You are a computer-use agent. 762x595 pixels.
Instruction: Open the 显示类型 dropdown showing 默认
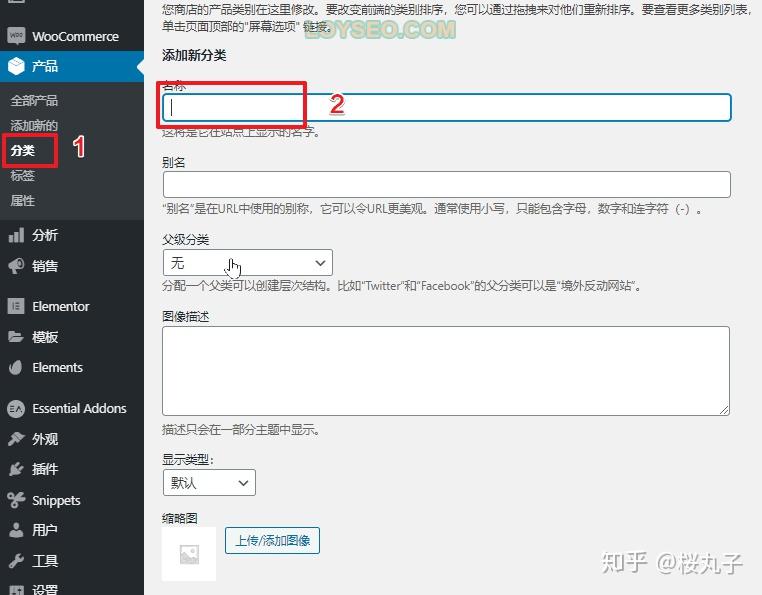tap(209, 483)
